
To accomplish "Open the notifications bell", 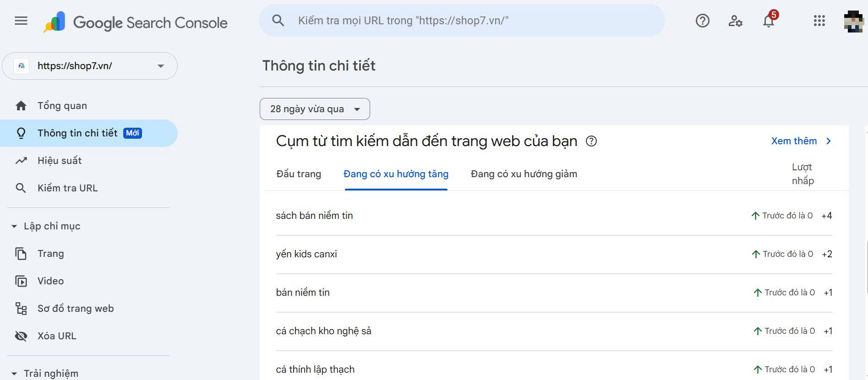I will point(769,21).
